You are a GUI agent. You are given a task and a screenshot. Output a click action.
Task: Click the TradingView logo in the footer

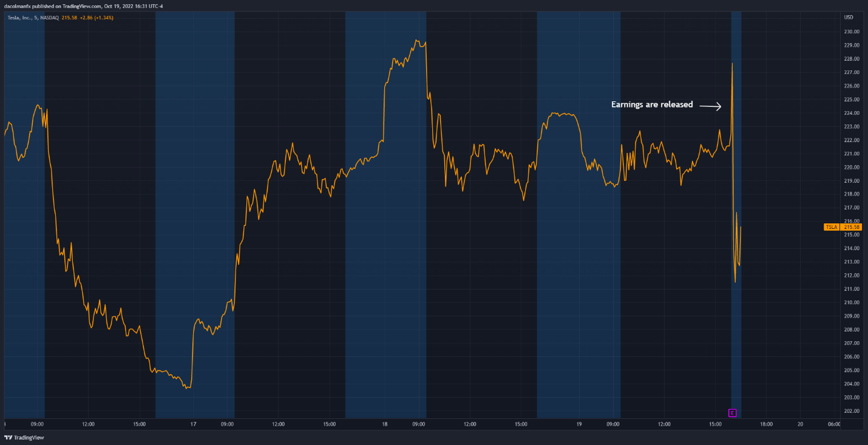point(24,437)
